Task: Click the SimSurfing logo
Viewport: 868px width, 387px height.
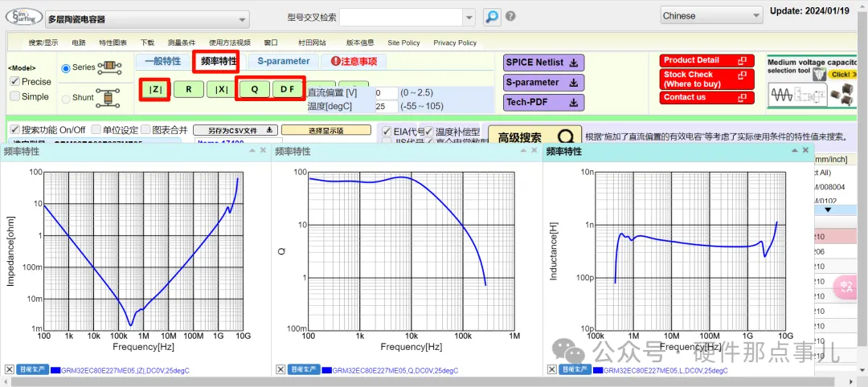Action: pyautogui.click(x=22, y=18)
